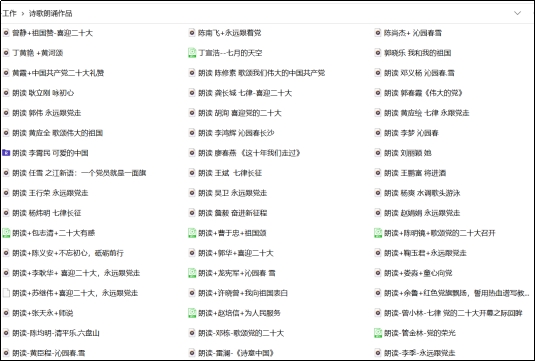Select file 曾静+祖国赞-喜迎二十大
Image resolution: width=535 pixels, height=362 pixels.
(52, 33)
